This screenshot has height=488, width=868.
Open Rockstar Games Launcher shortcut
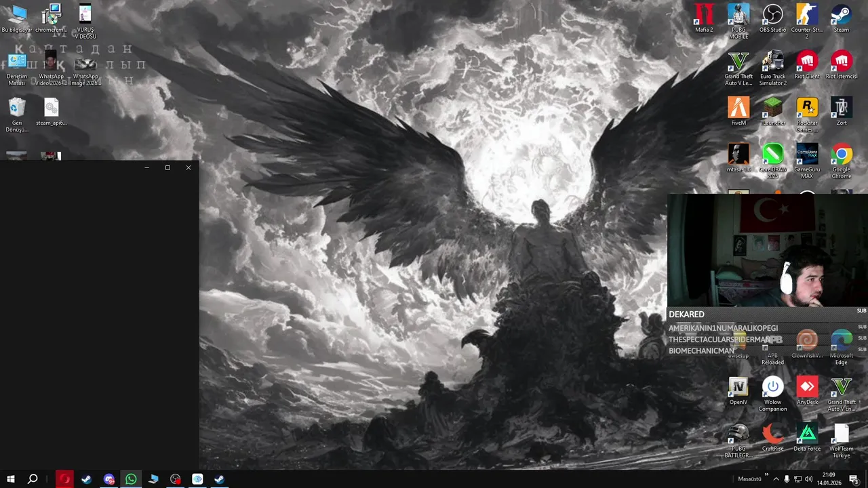pos(807,115)
